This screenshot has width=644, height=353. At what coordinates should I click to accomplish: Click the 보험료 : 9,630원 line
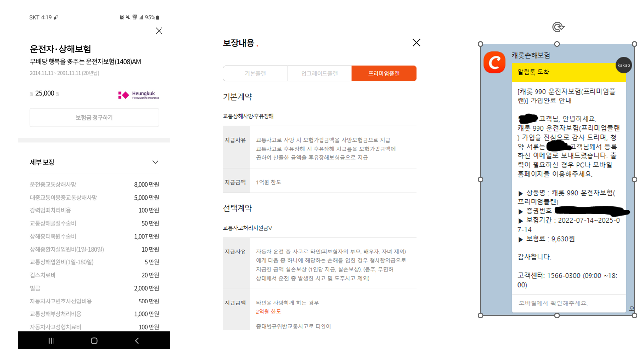[546, 239]
